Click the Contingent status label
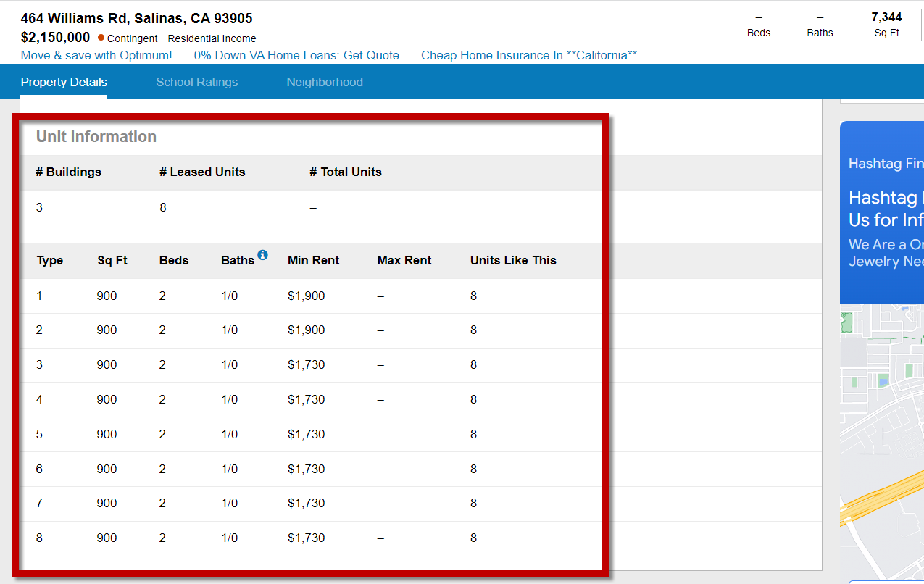This screenshot has height=584, width=924. coord(133,38)
